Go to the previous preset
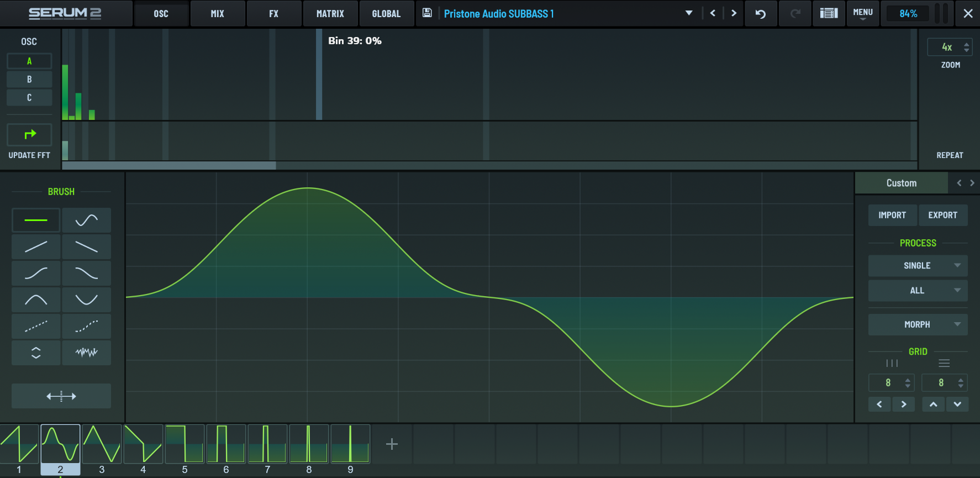Viewport: 980px width, 478px height. point(713,13)
